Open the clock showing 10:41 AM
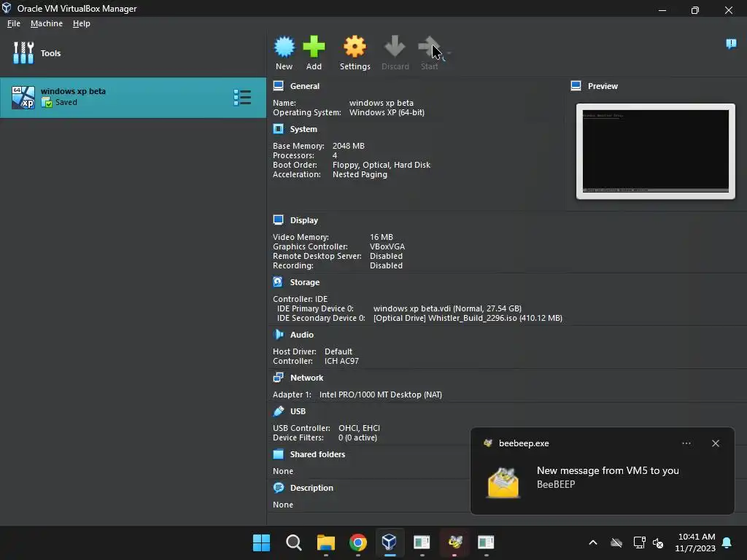747x560 pixels. pos(695,542)
